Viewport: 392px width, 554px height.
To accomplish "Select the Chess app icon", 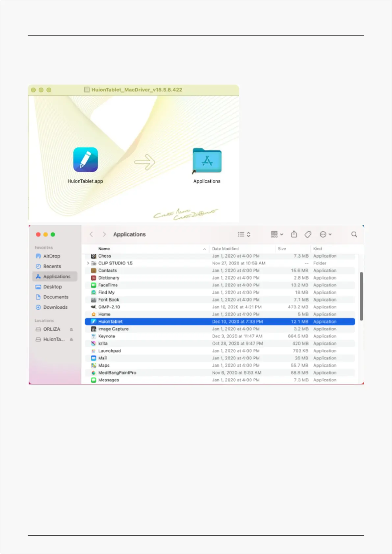I will (93, 256).
